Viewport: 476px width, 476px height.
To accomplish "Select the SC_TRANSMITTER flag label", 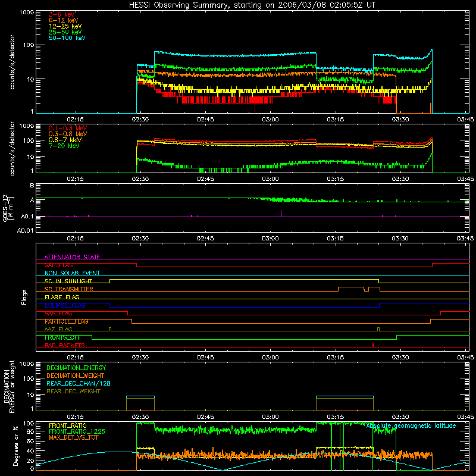I will [x=69, y=289].
